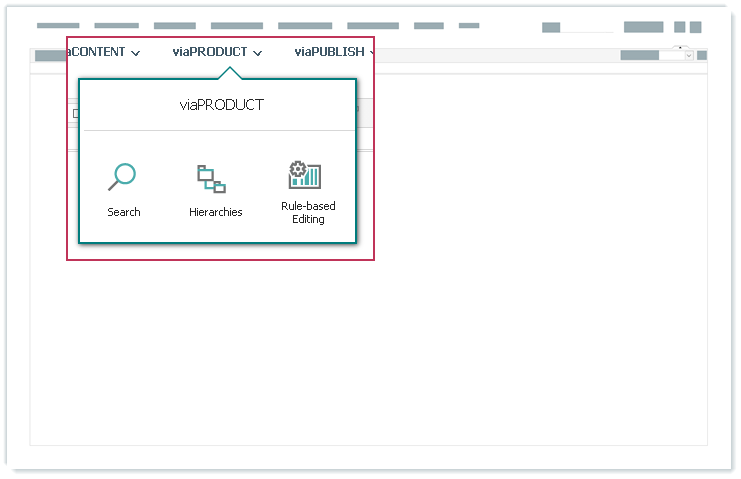Click the first small square icon top-right

click(680, 28)
